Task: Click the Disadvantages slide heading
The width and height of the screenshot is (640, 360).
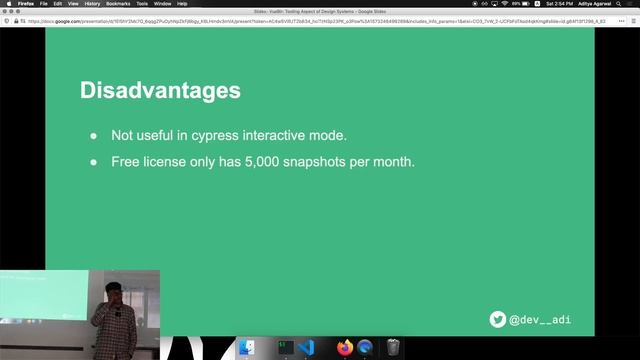Action: coord(160,91)
